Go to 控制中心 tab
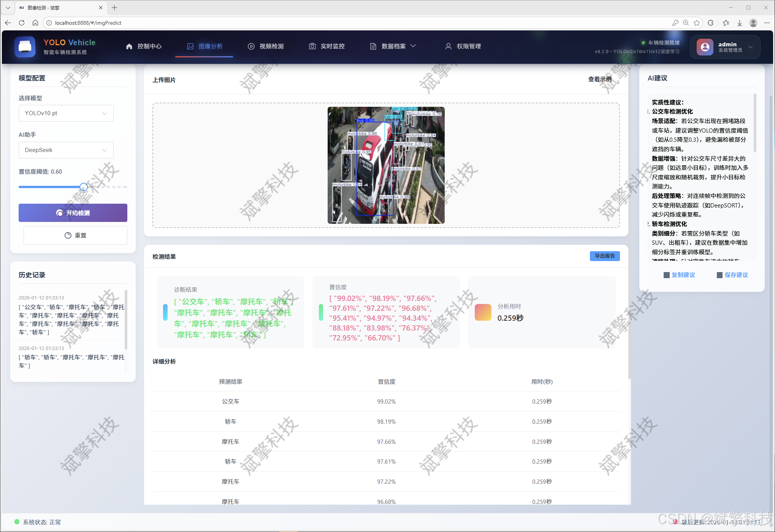This screenshot has width=775, height=532. pyautogui.click(x=144, y=46)
